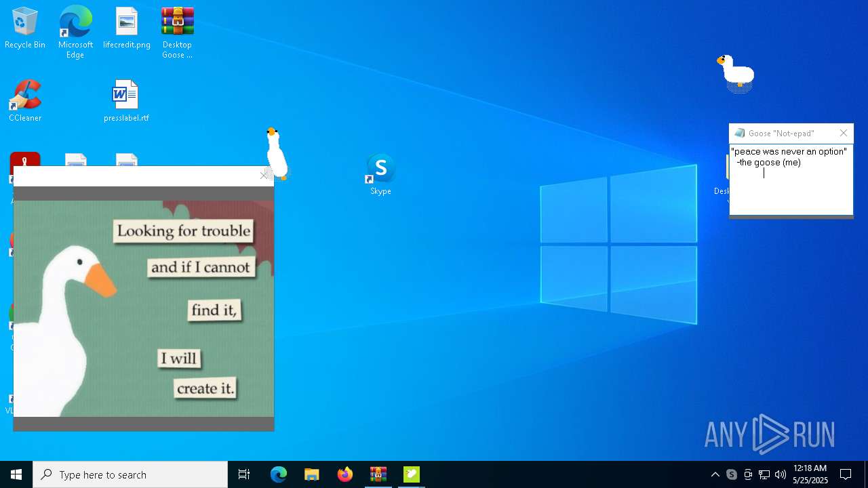Select the lifecredit.png file icon
The width and height of the screenshot is (868, 488).
click(x=127, y=28)
